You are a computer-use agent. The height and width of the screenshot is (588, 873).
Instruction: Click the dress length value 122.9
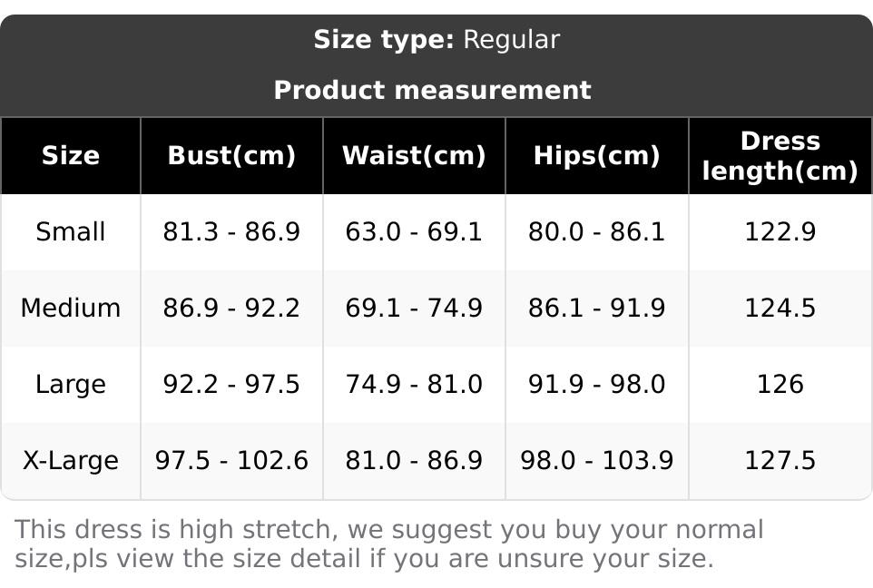pyautogui.click(x=780, y=231)
